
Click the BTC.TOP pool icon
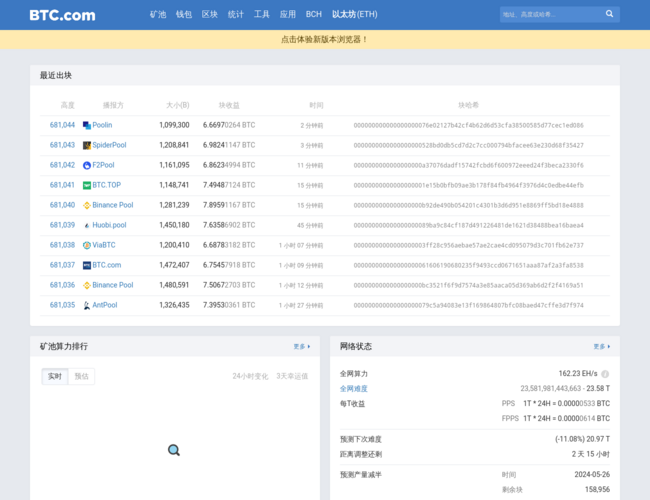pyautogui.click(x=87, y=185)
